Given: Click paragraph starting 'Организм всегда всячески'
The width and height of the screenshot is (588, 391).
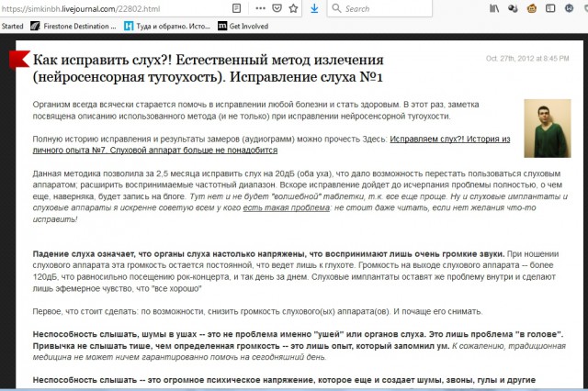Looking at the screenshot, I should (255, 110).
